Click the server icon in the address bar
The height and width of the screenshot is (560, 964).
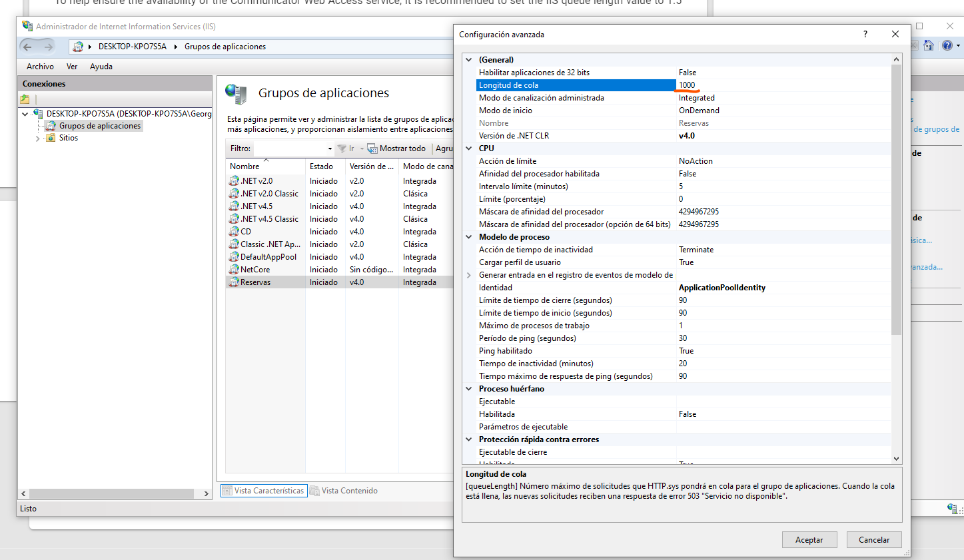78,47
